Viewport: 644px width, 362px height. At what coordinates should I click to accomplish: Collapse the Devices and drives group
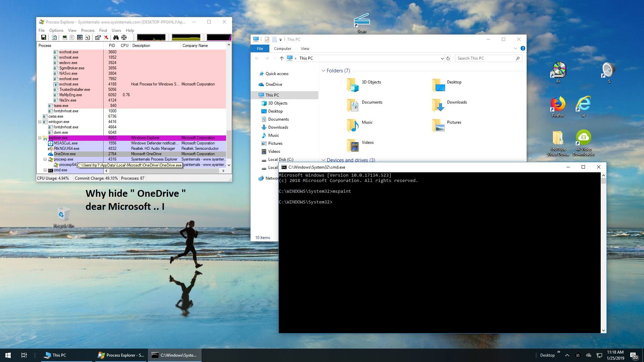coord(323,160)
